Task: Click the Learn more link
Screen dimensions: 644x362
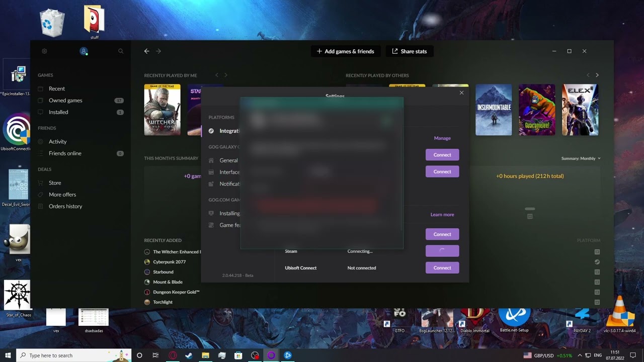Action: [x=442, y=215]
